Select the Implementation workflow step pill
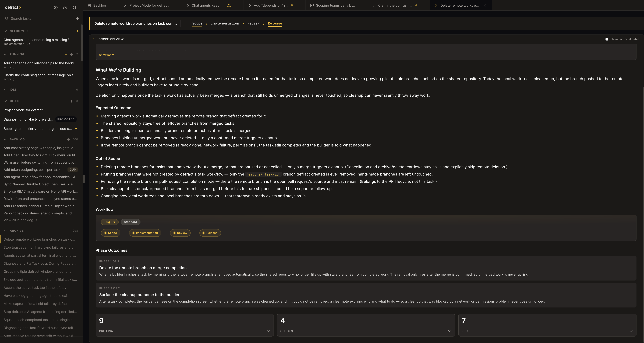 [x=145, y=233]
